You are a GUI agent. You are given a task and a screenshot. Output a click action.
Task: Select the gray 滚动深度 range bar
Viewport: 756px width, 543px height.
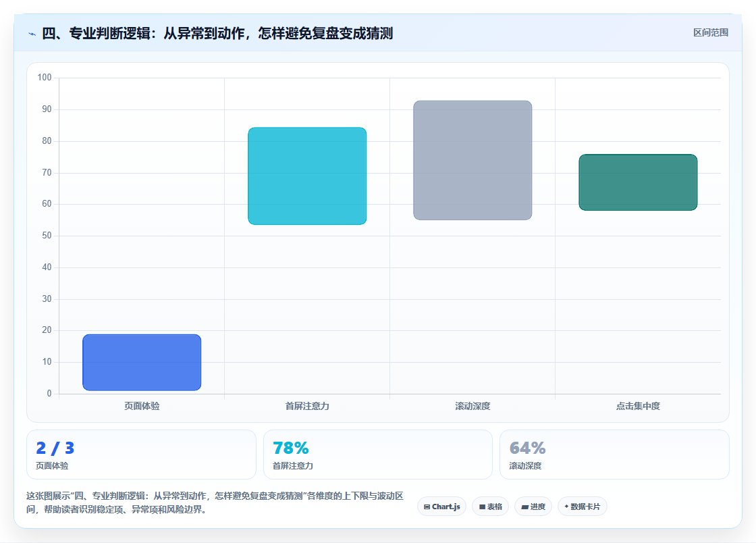473,160
